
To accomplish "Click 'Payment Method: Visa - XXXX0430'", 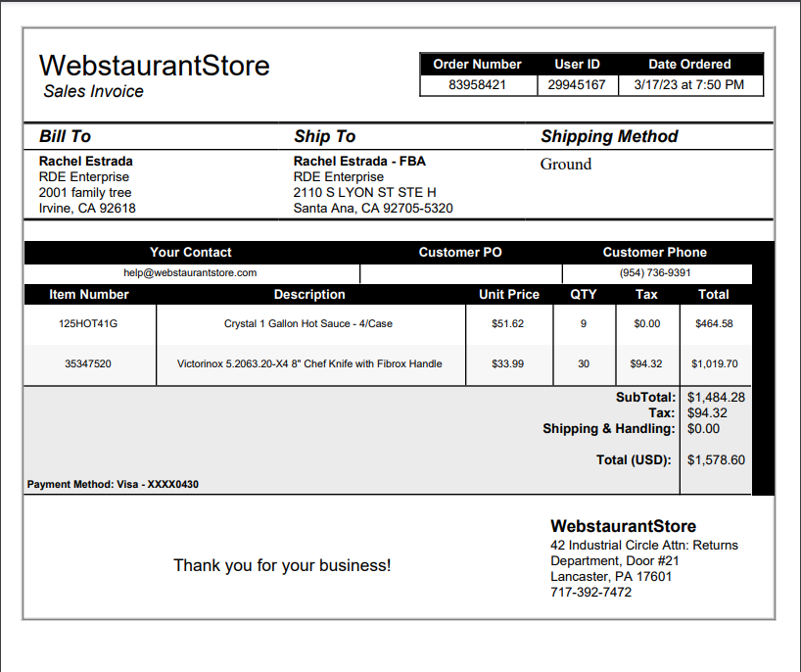I will pyautogui.click(x=113, y=485).
